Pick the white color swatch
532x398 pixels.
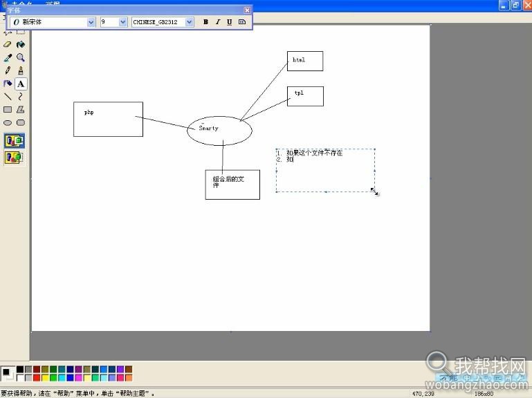tap(20, 378)
